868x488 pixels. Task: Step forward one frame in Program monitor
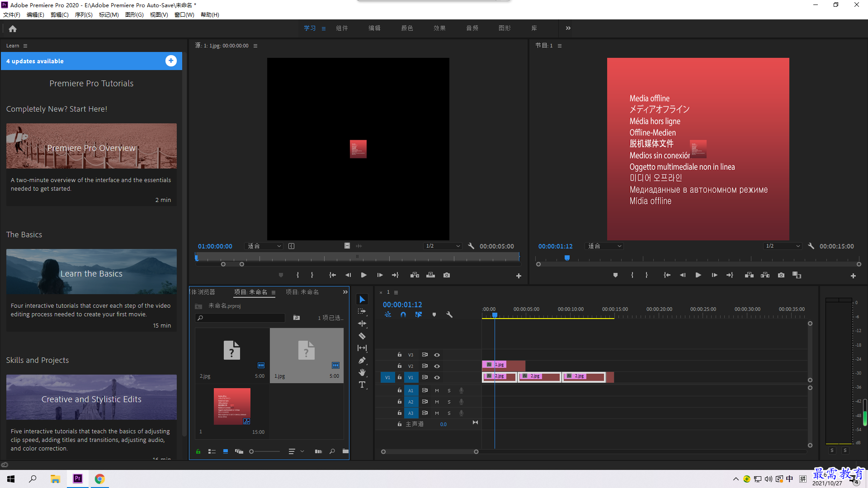(714, 275)
